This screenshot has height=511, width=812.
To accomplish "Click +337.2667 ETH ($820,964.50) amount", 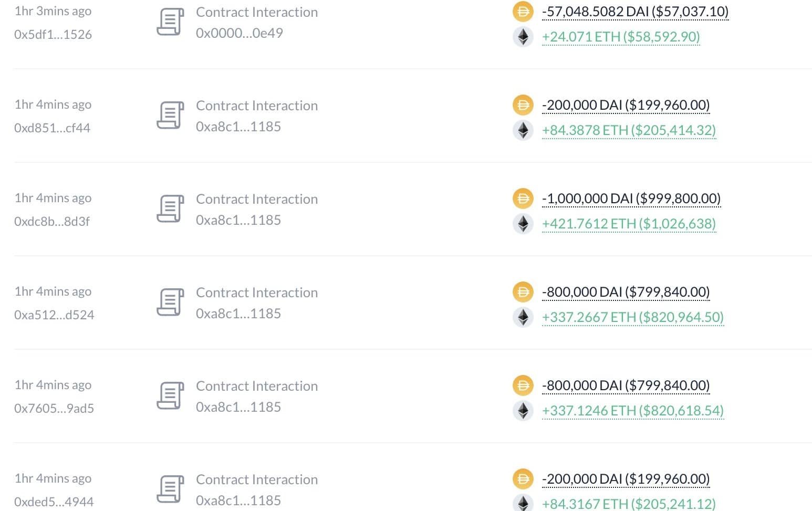I will point(632,317).
